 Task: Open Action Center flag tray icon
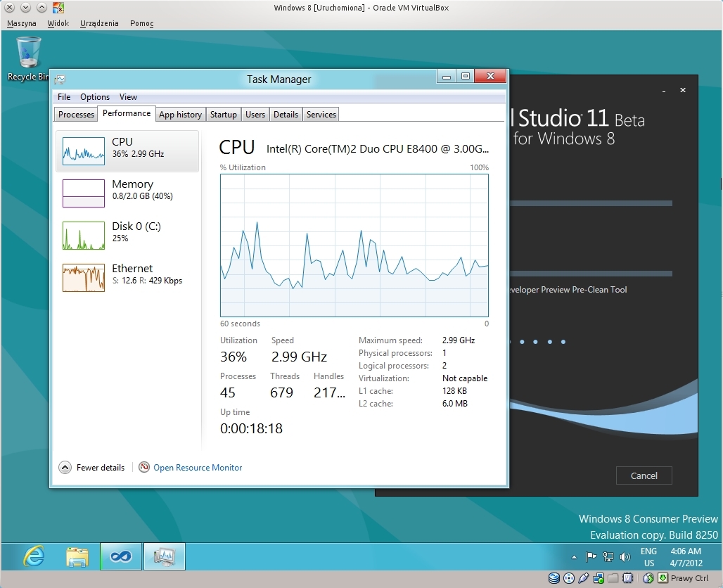591,557
